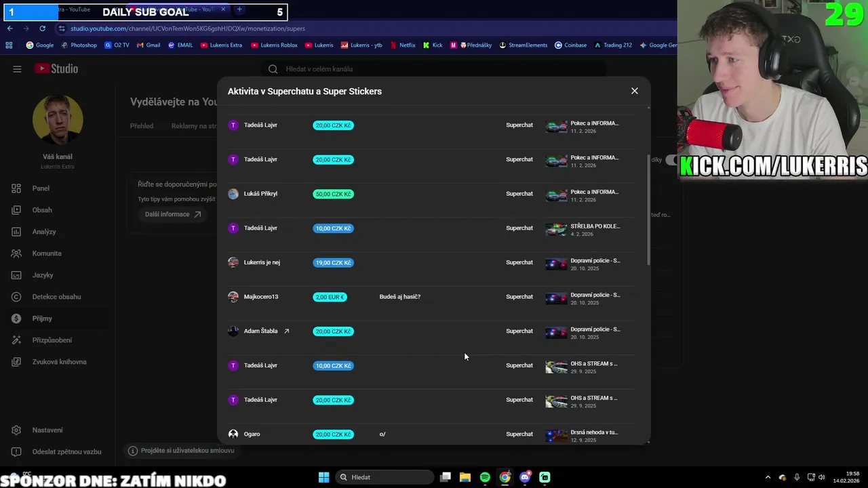Open the Coinbase bookmark
The image size is (868, 488).
click(x=570, y=45)
